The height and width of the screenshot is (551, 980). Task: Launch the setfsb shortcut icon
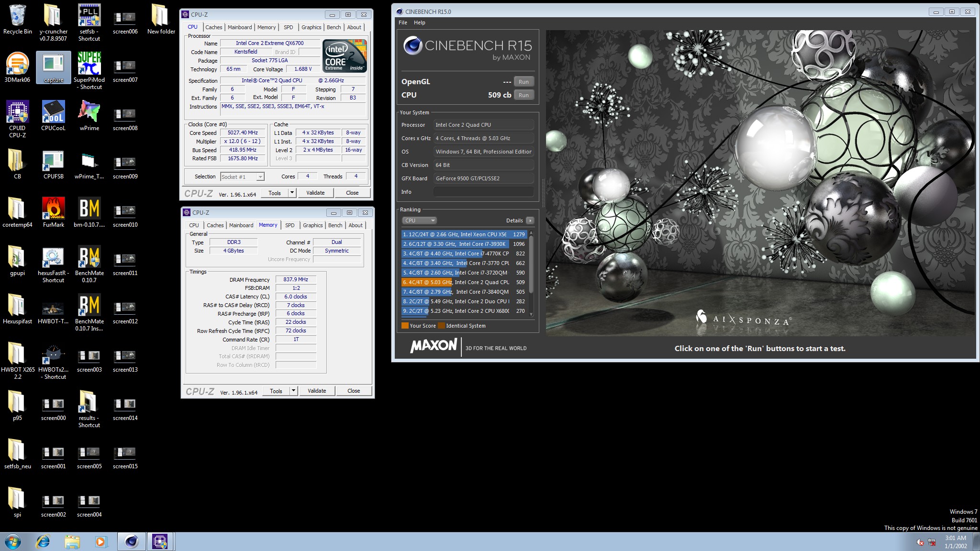click(89, 23)
